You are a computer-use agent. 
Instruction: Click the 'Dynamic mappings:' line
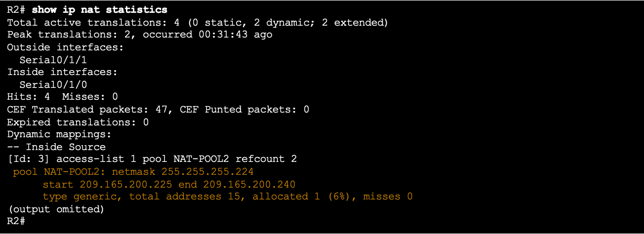[59, 134]
